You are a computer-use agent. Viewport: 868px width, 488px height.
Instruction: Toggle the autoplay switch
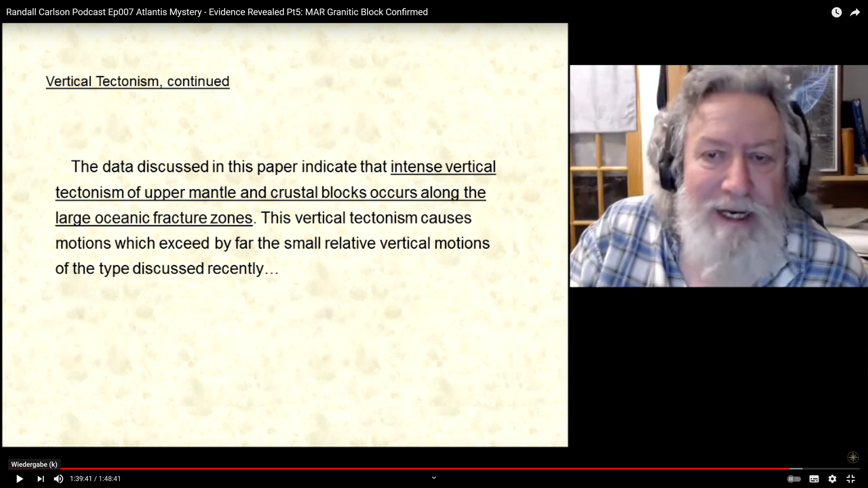pos(794,479)
